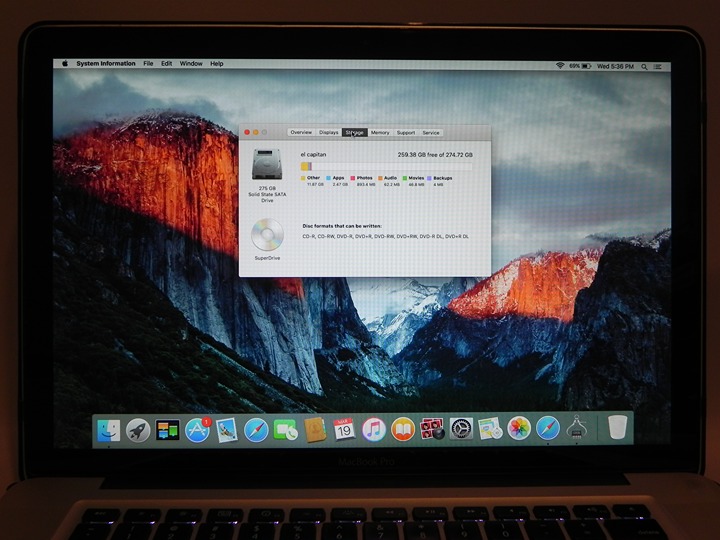Viewport: 720px width, 540px height.
Task: Click the hard drive icon
Action: 267,164
